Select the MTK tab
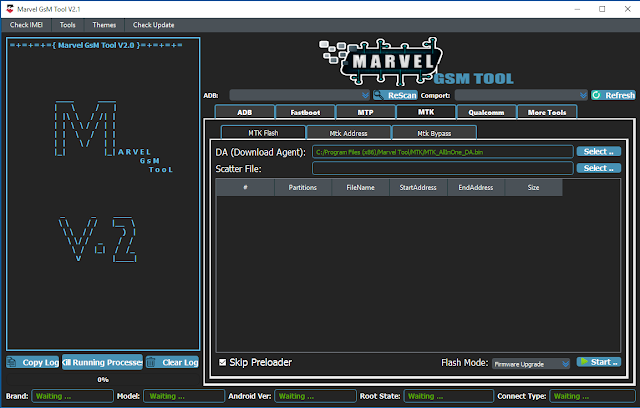640x408 pixels. click(426, 112)
